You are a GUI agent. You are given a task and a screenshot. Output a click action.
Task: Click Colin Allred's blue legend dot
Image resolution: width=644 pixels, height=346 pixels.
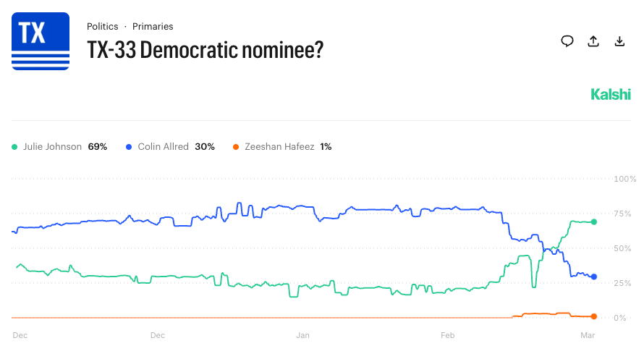[129, 147]
